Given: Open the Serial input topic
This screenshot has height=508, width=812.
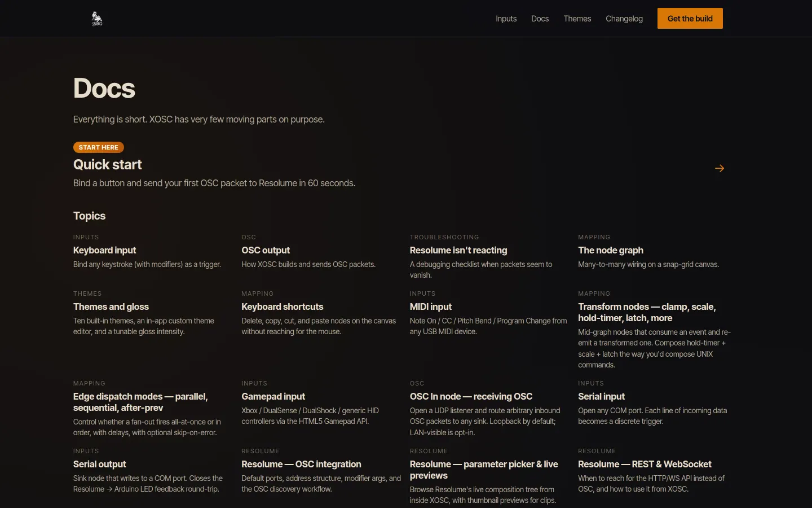Looking at the screenshot, I should pyautogui.click(x=602, y=396).
